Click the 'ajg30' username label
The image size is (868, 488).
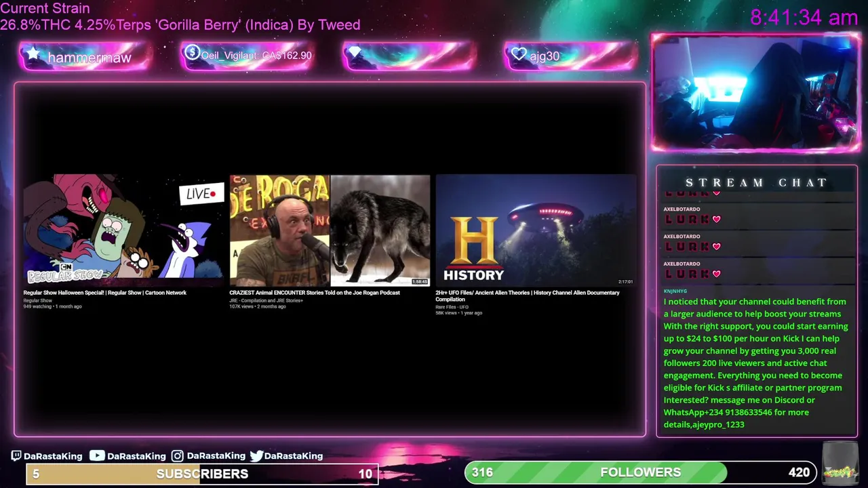545,56
